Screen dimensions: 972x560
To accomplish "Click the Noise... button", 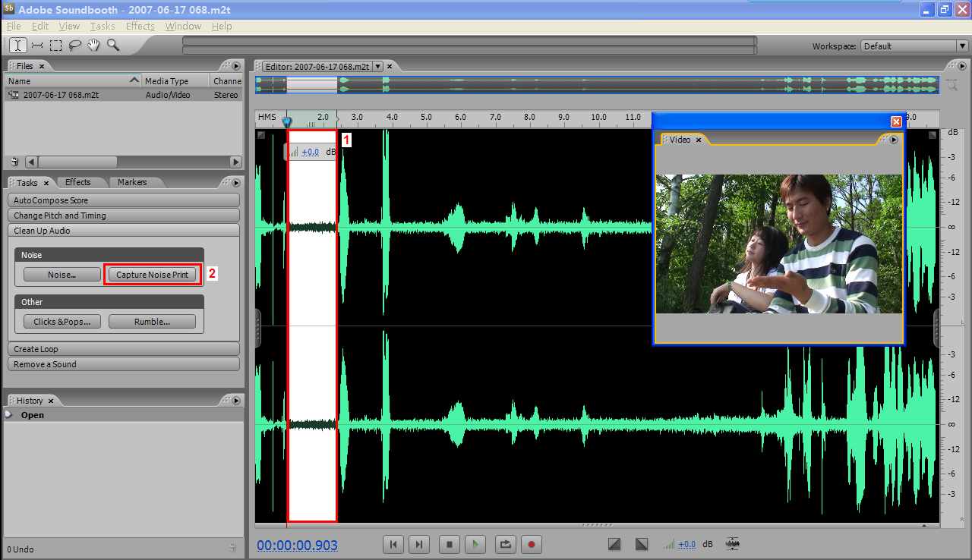I will click(62, 275).
